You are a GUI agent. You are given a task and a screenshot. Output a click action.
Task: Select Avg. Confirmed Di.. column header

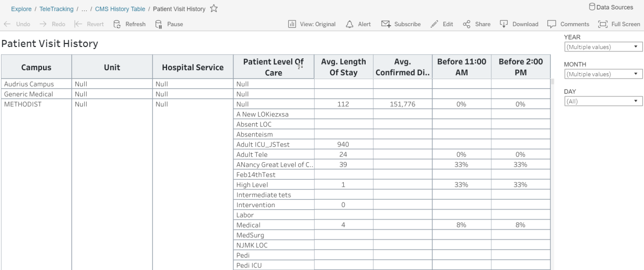click(403, 67)
